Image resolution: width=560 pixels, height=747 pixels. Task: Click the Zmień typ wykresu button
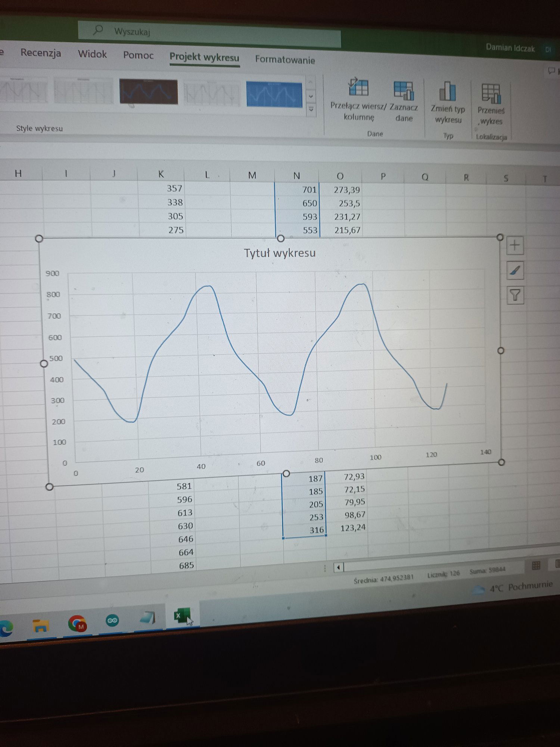(x=448, y=102)
